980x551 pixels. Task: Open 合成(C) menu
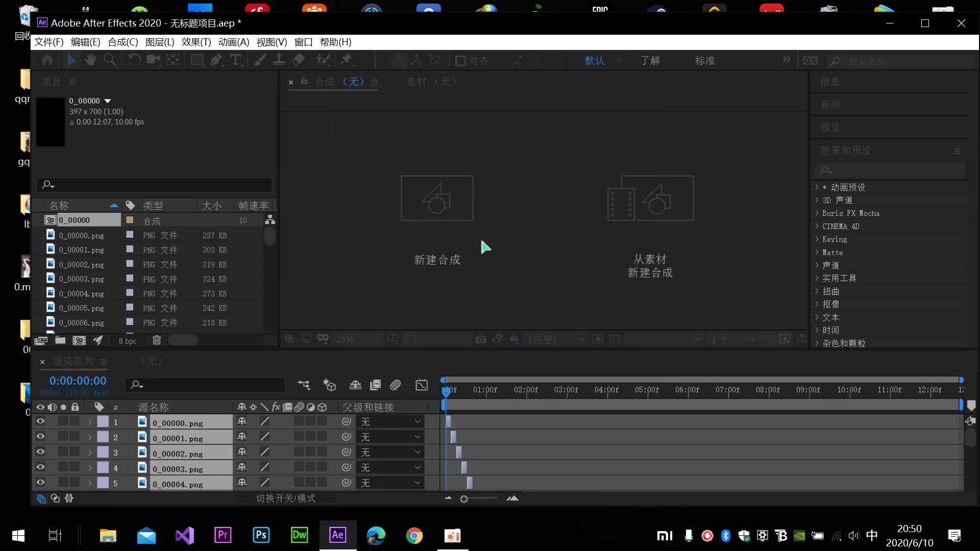tap(123, 42)
